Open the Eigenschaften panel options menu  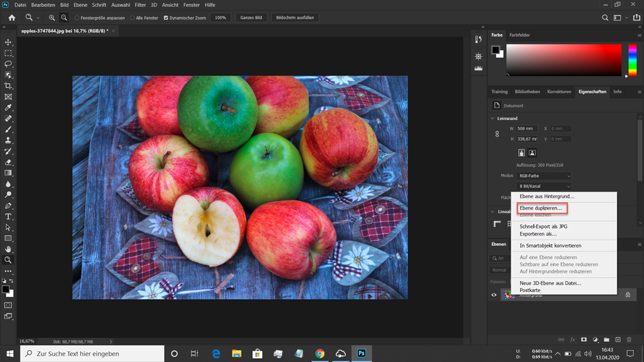click(x=639, y=92)
